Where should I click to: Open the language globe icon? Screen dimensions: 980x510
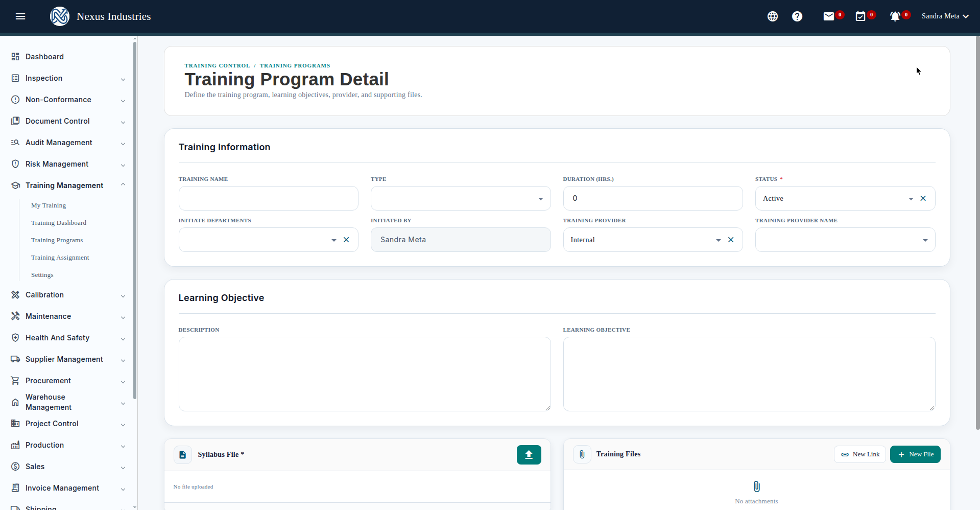(x=773, y=16)
